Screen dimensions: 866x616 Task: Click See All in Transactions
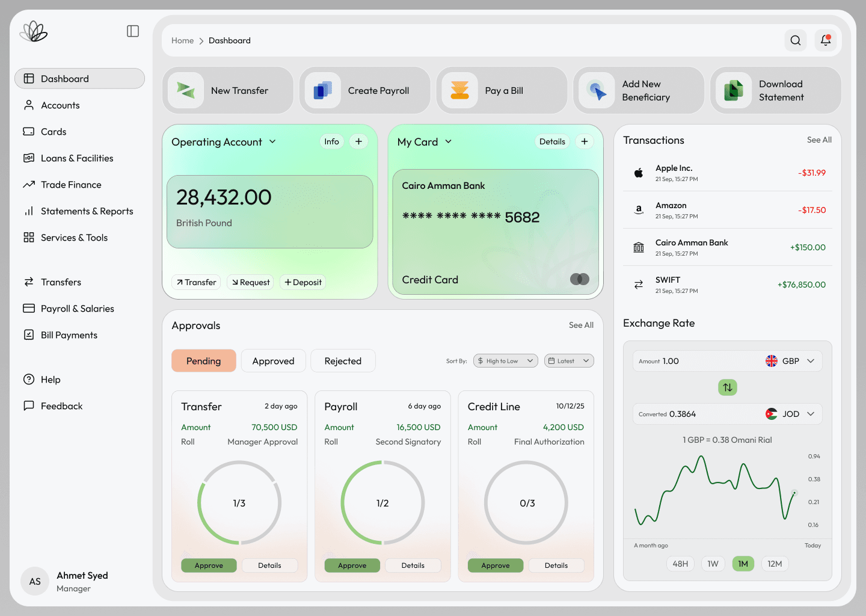[x=819, y=140]
